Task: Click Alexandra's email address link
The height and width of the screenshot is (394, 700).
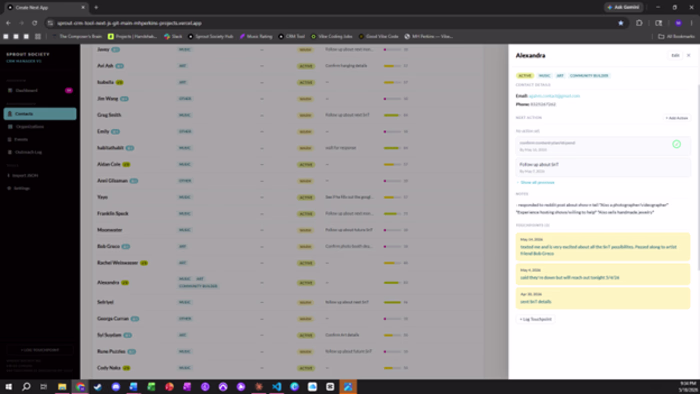Action: click(x=554, y=96)
